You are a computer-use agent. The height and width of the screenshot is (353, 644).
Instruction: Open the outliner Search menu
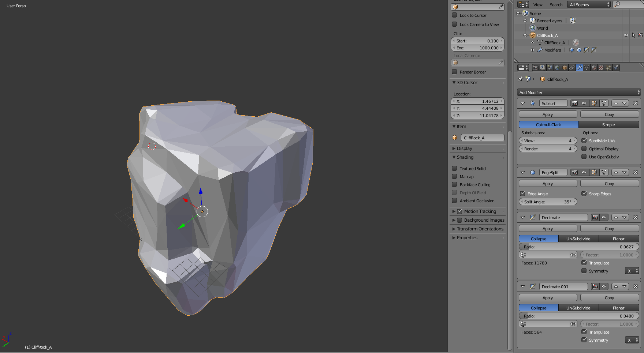pyautogui.click(x=556, y=5)
